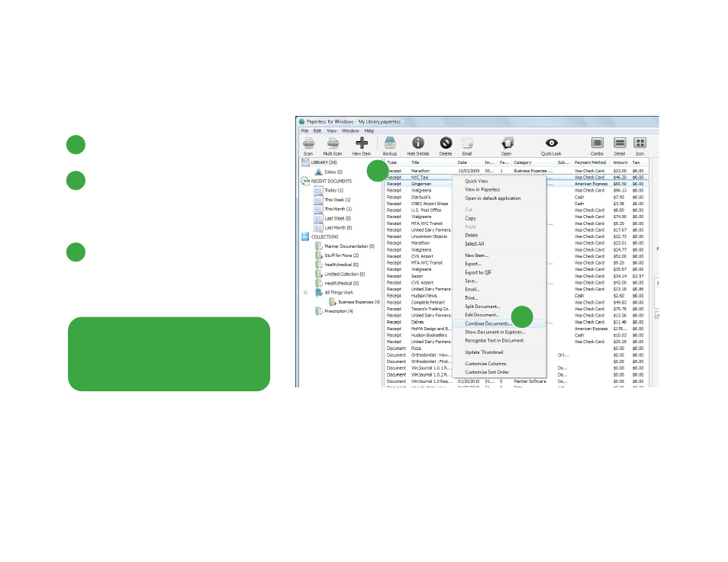Choose Update Thumbnail in context menu
728x562 pixels.
coord(499,352)
